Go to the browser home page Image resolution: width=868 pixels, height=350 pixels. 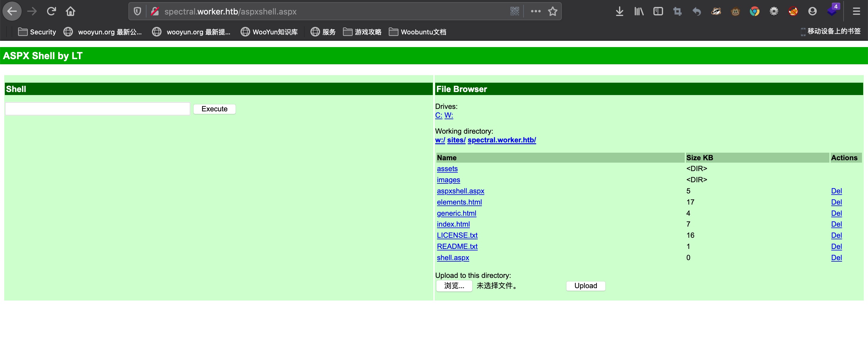[71, 11]
